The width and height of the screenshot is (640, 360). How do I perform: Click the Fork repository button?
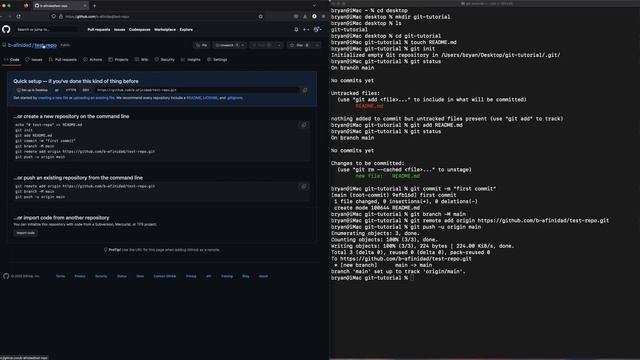coord(262,45)
